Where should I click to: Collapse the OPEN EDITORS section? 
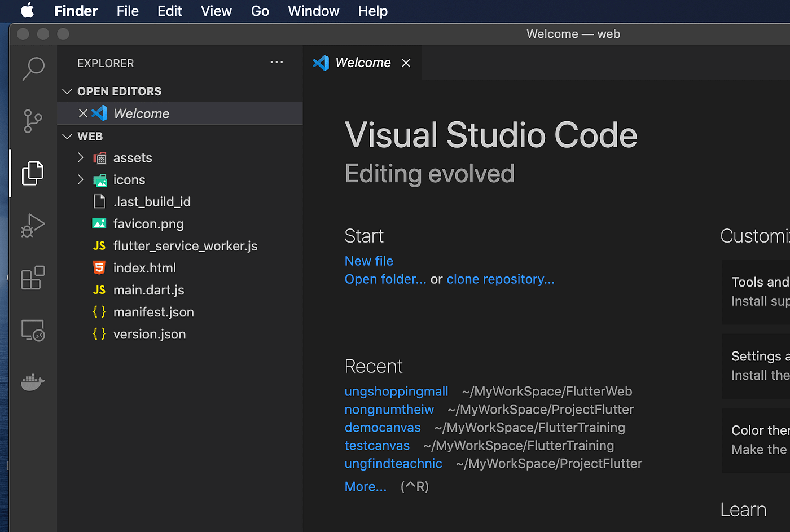pos(67,91)
